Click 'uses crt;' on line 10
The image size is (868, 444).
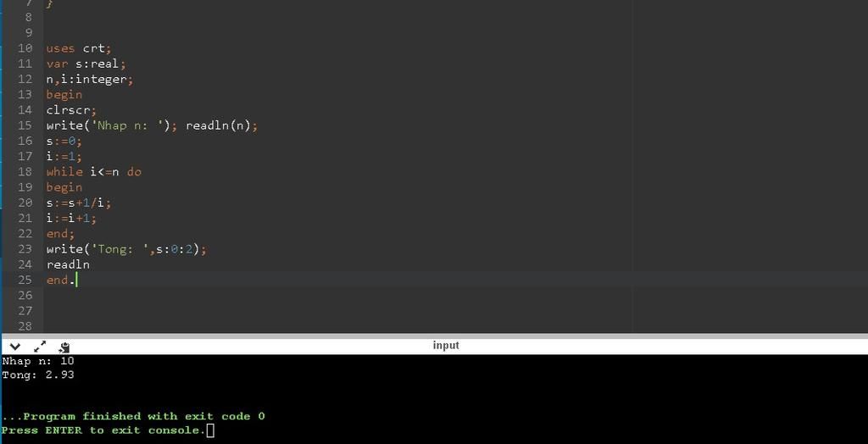[79, 48]
